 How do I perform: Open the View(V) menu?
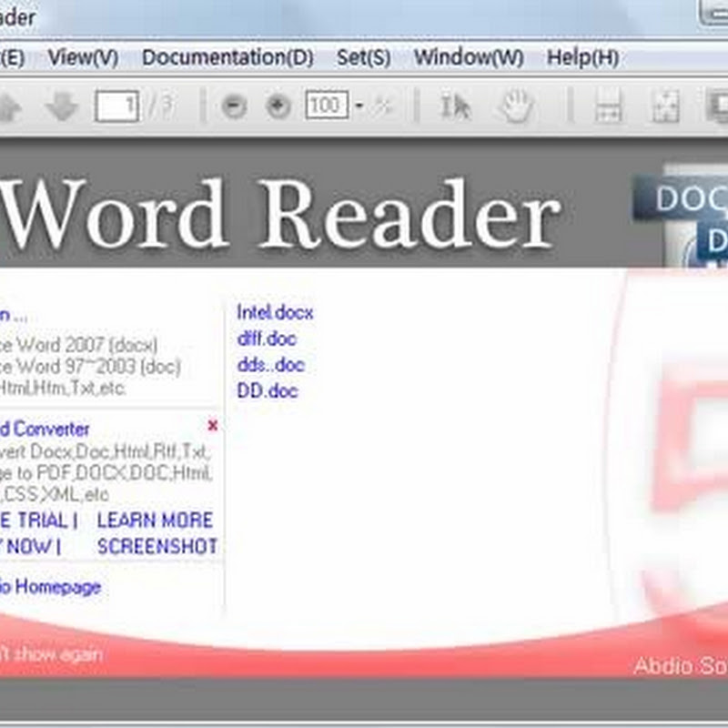[x=84, y=57]
